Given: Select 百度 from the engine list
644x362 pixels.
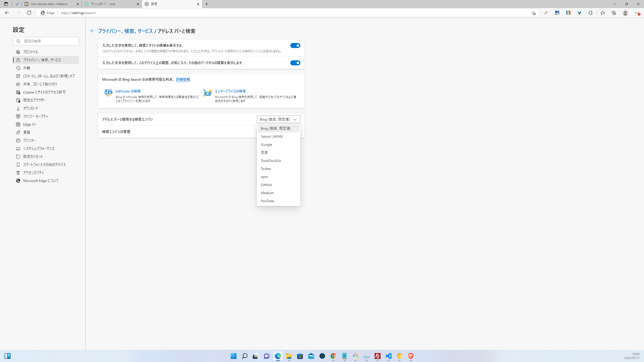Looking at the screenshot, I should pos(278,153).
